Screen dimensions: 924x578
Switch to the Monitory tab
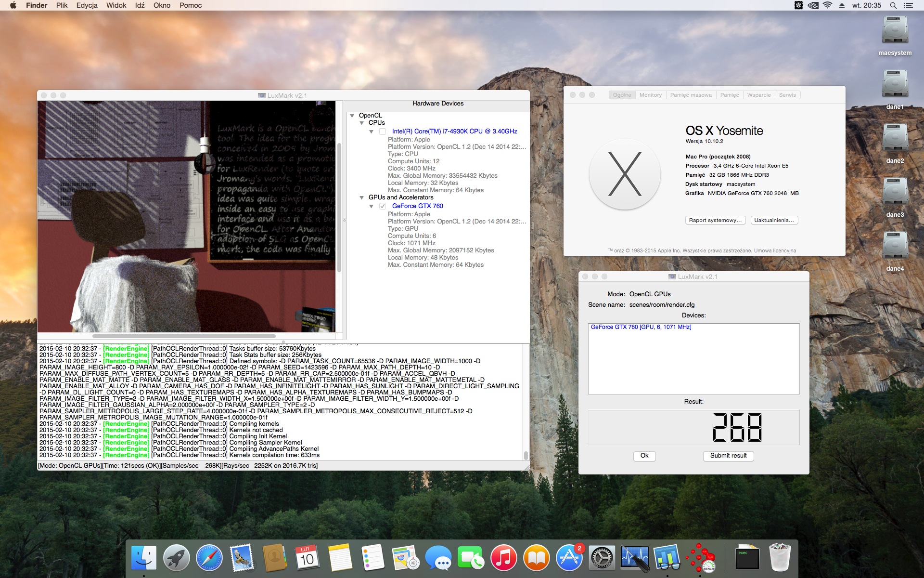point(651,95)
